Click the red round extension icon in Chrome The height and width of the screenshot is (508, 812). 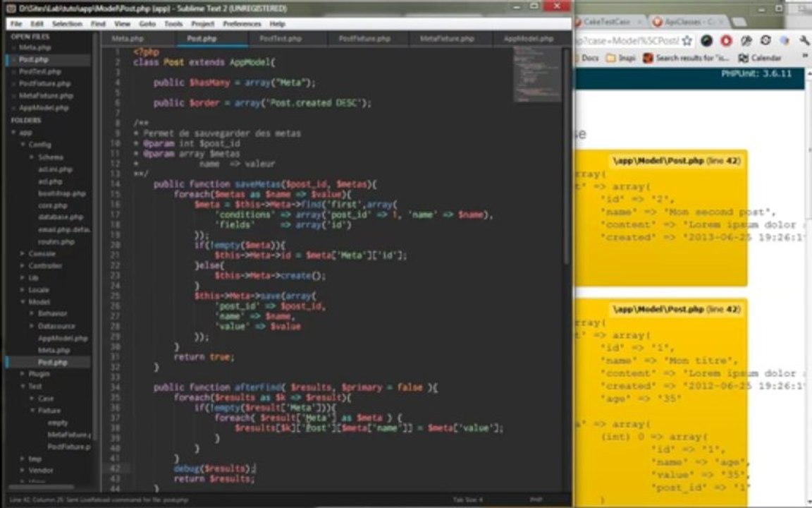click(x=726, y=40)
